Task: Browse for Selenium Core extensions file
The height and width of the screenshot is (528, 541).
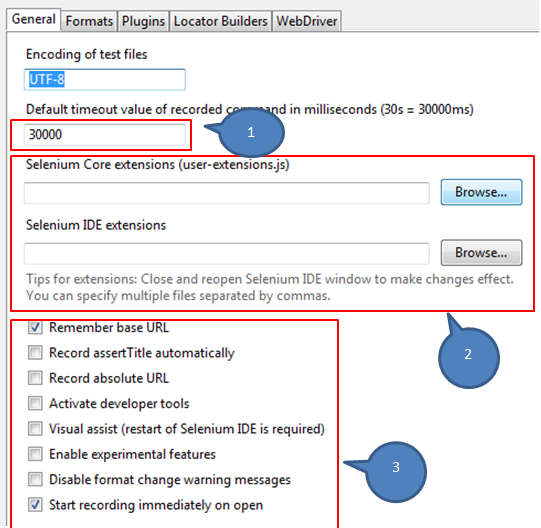Action: [x=481, y=192]
